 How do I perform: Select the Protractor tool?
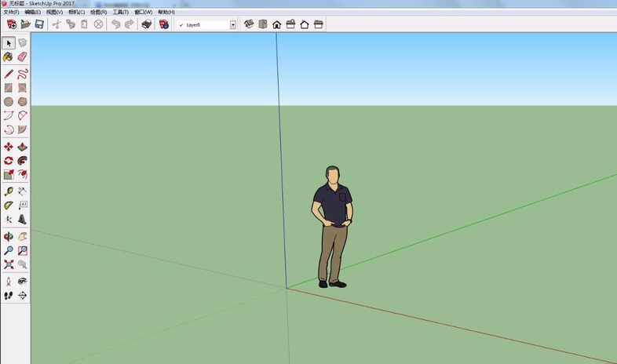coord(9,206)
